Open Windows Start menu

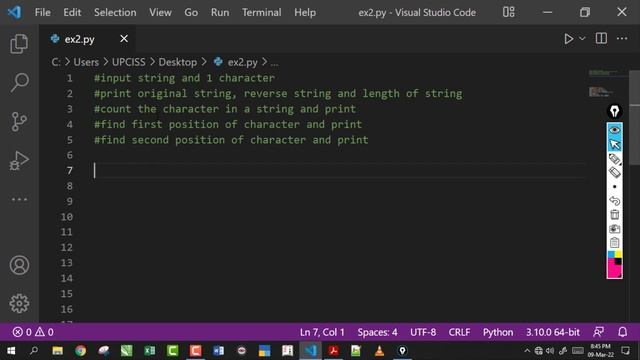click(x=11, y=351)
